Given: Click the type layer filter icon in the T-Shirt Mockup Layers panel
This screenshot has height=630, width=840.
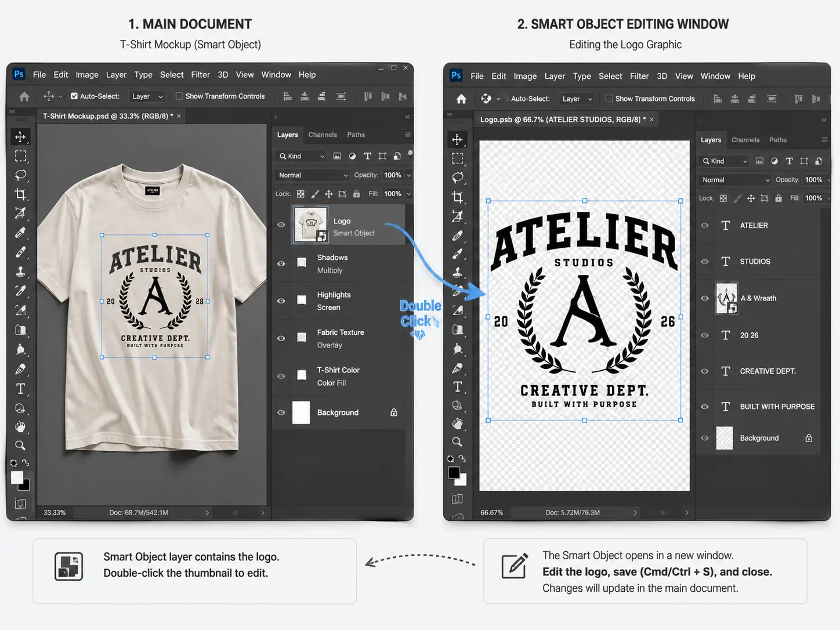Looking at the screenshot, I should pyautogui.click(x=367, y=156).
